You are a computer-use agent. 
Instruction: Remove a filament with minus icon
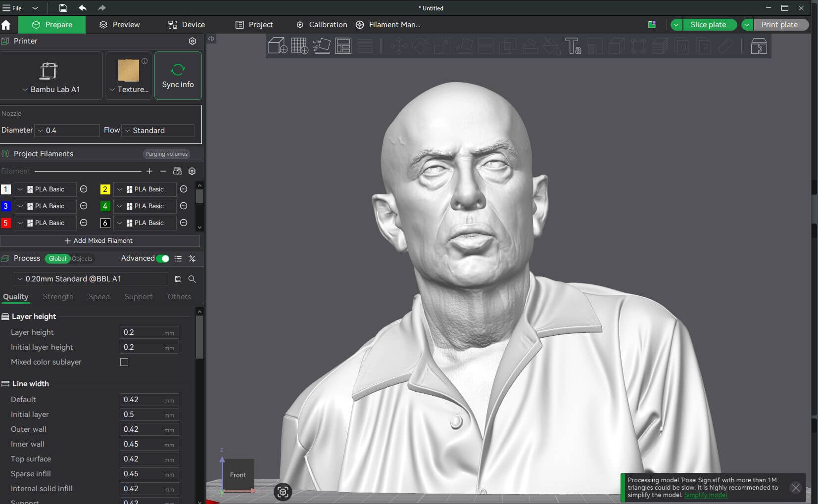(x=163, y=171)
